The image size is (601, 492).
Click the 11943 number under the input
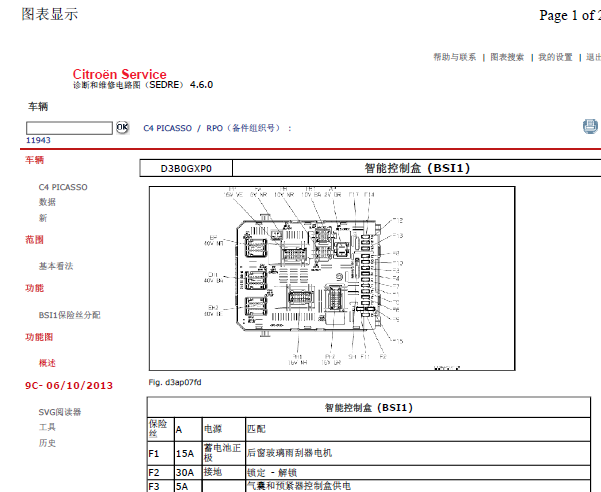[38, 140]
